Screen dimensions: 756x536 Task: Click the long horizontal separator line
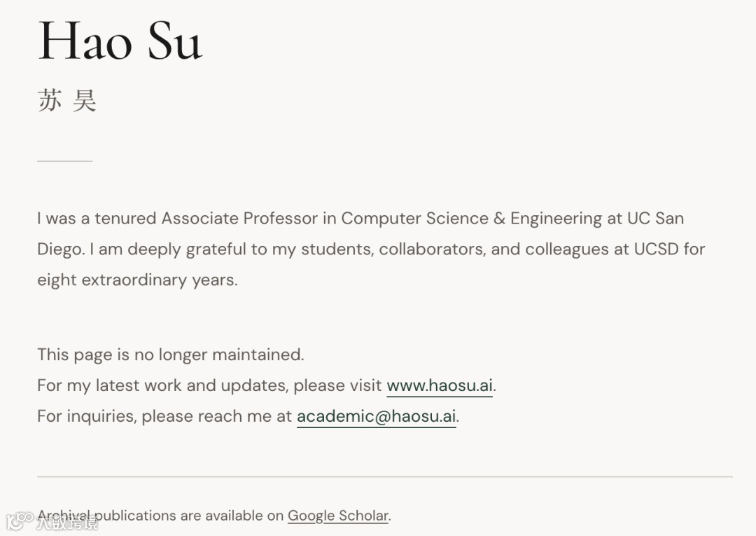pyautogui.click(x=384, y=476)
